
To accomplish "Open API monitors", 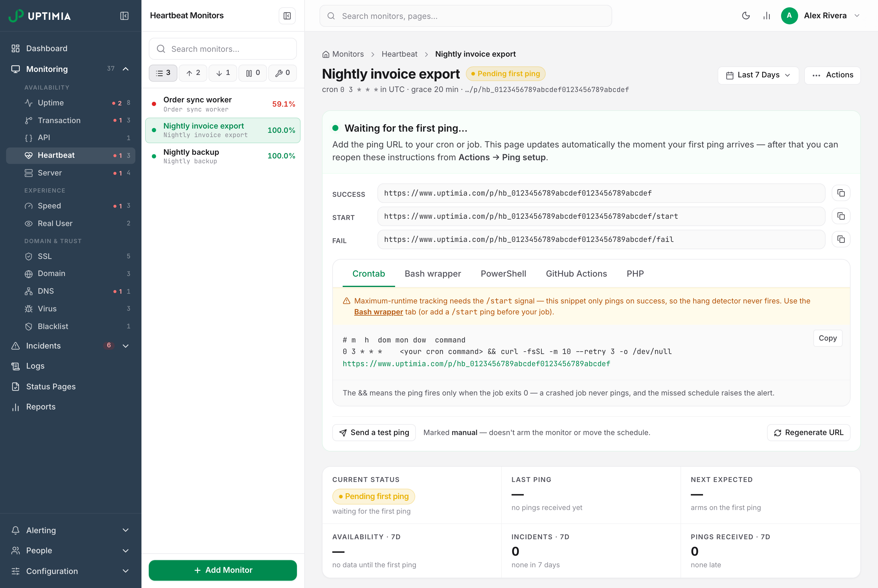I will [70, 138].
